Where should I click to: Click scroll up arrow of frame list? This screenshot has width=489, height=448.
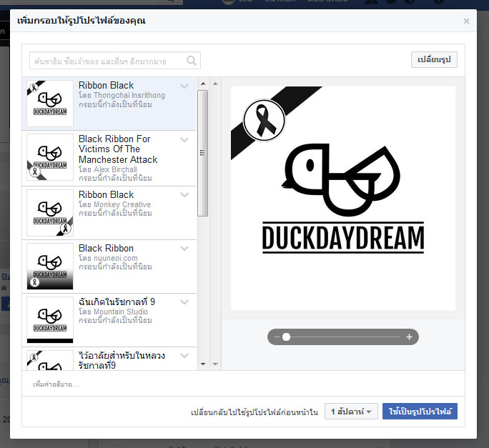pos(203,84)
